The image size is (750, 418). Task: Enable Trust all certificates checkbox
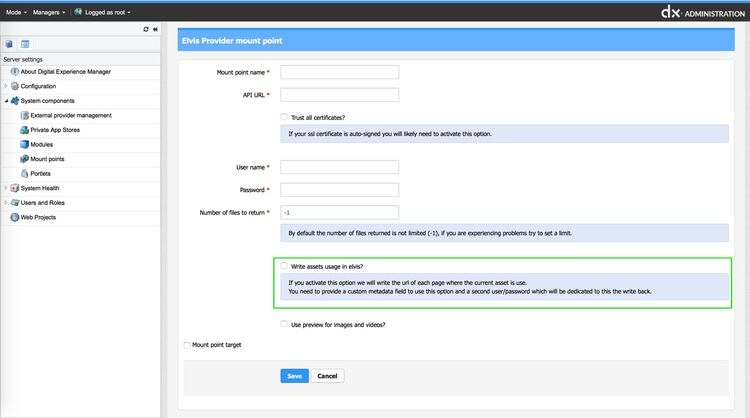[284, 117]
